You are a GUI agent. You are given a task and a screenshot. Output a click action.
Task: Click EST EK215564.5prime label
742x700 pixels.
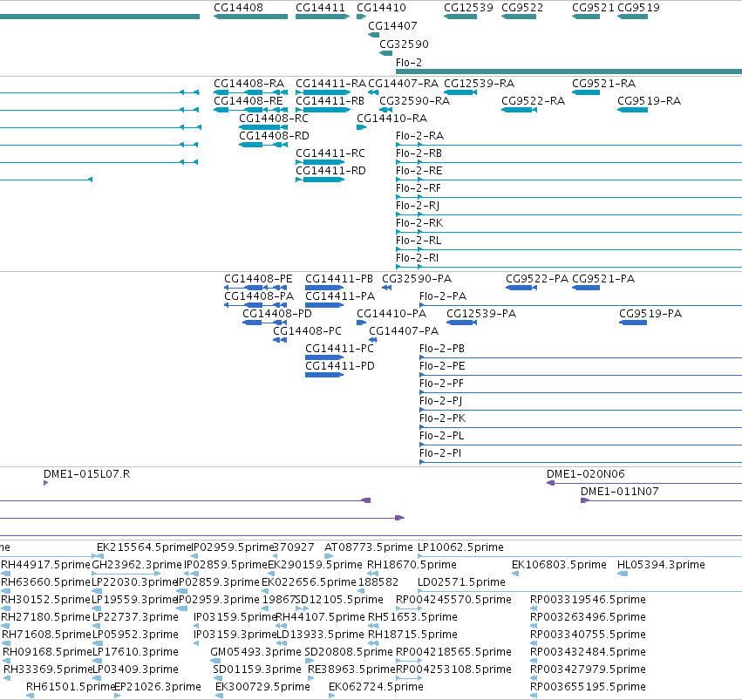click(x=144, y=547)
